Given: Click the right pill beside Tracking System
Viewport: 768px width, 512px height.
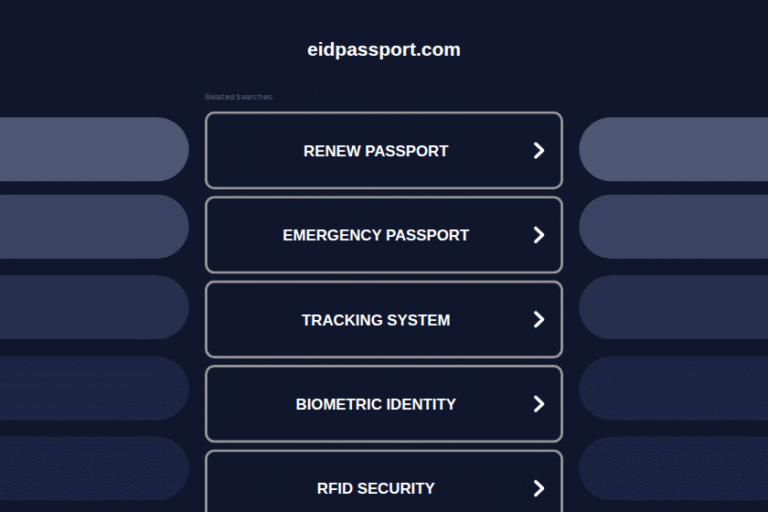Looking at the screenshot, I should [674, 307].
